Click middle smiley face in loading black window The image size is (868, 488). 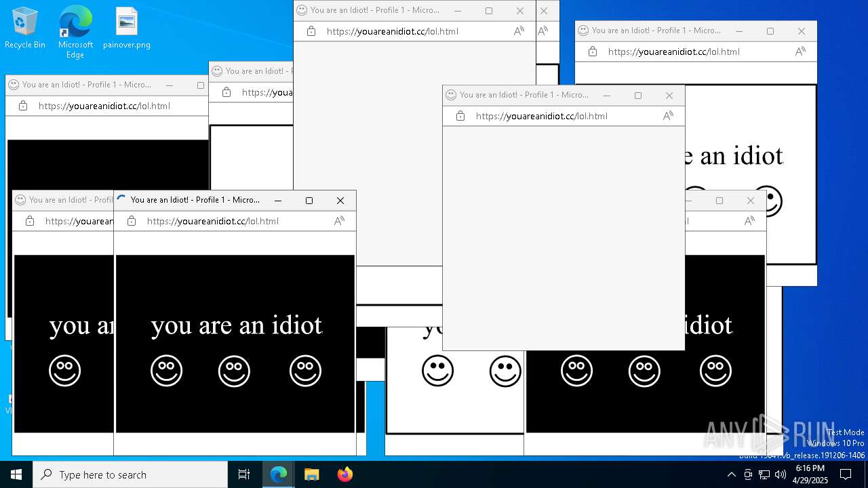click(x=234, y=371)
